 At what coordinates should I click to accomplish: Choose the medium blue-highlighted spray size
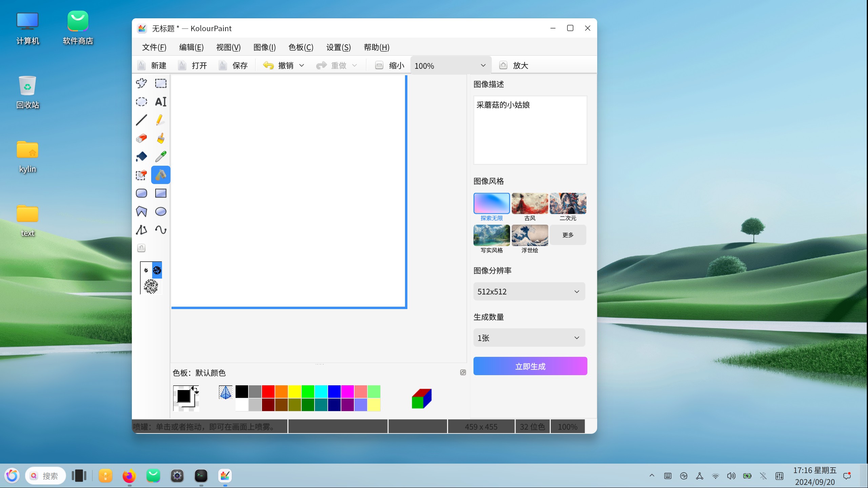coord(157,270)
